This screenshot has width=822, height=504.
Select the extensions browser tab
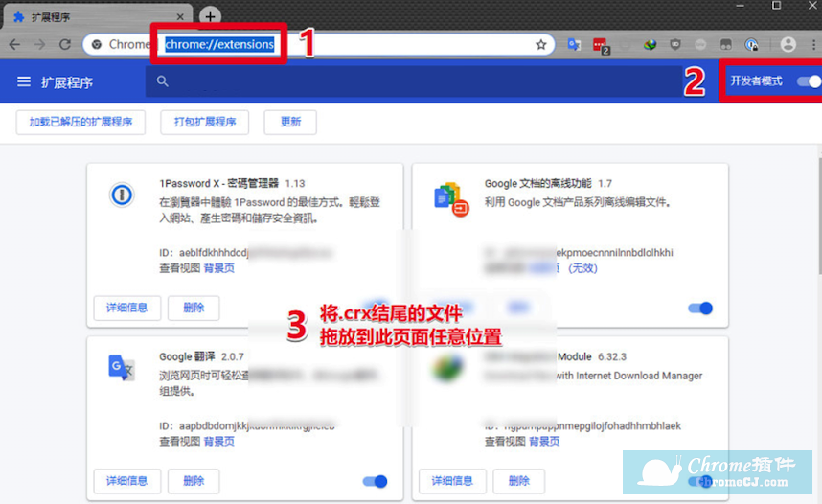[x=97, y=17]
